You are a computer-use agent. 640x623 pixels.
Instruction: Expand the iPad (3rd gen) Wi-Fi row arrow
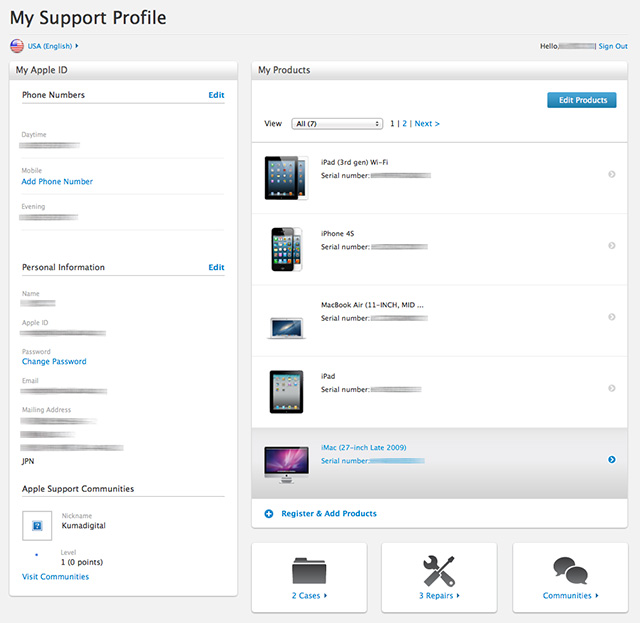[x=611, y=174]
